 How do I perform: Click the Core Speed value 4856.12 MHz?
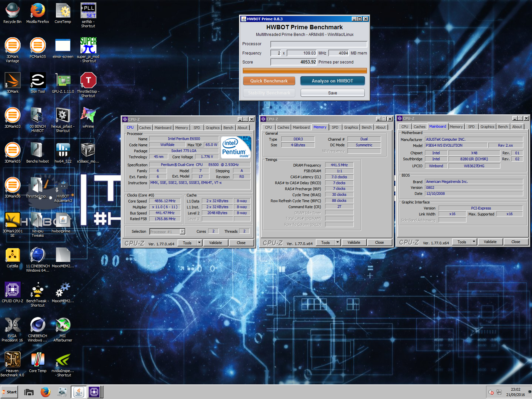click(165, 201)
